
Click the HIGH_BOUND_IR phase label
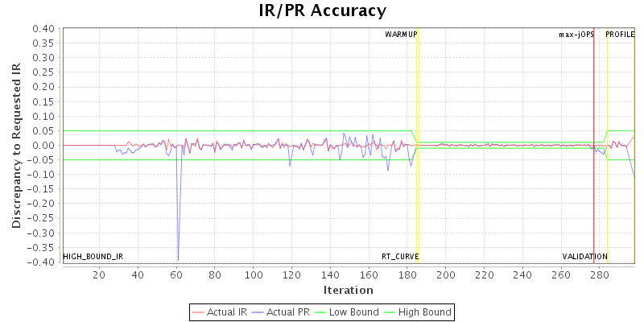93,256
